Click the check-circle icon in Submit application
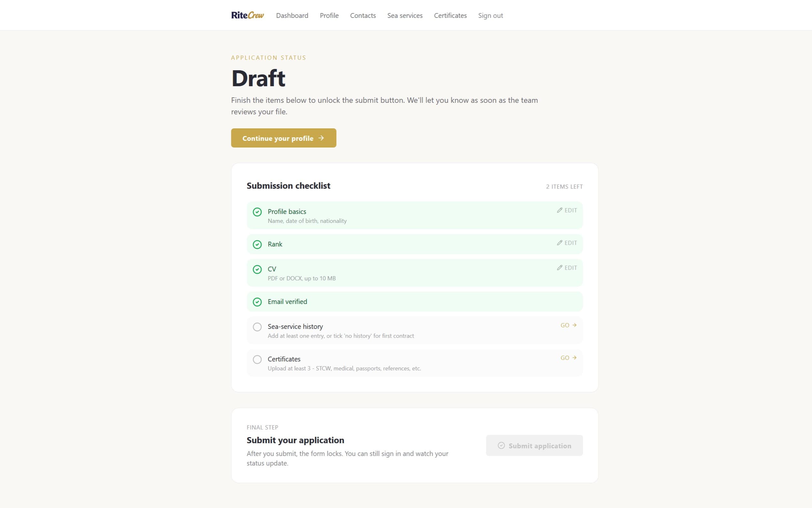 [501, 445]
